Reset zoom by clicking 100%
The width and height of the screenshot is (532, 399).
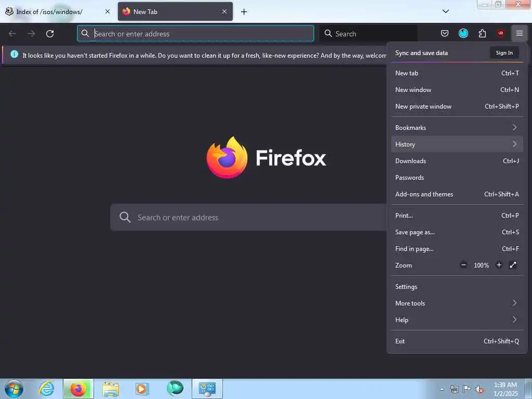pos(481,265)
